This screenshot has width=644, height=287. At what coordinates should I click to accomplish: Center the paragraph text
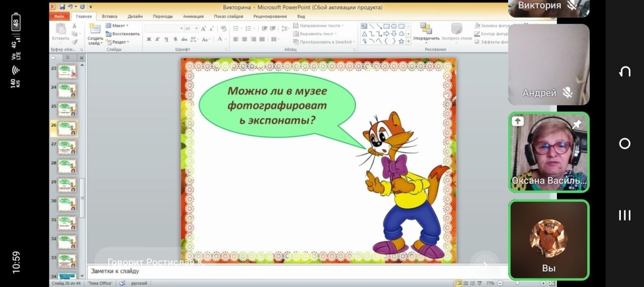(245, 39)
